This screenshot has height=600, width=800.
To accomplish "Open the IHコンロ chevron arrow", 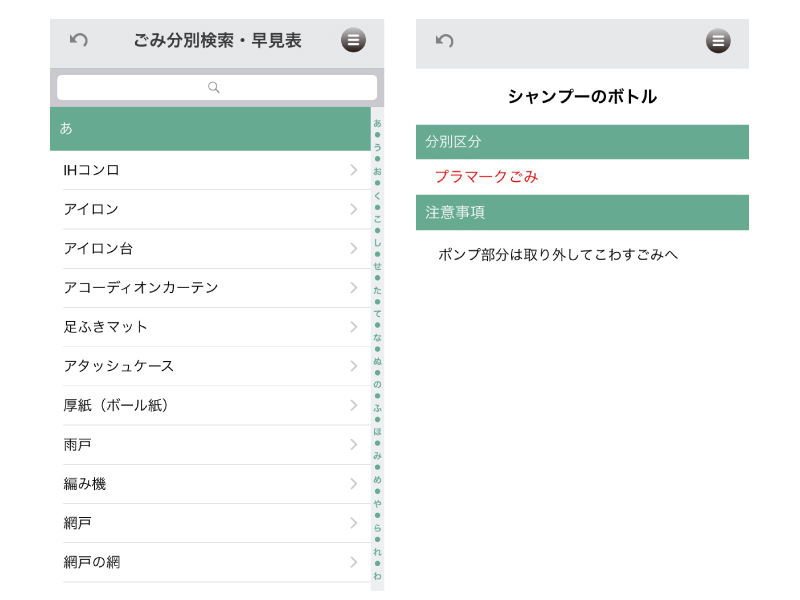I will [353, 170].
